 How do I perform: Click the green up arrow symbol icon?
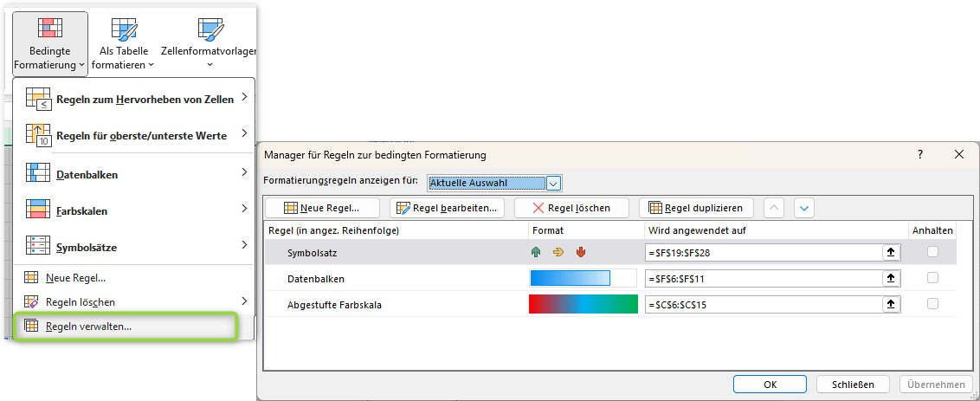click(x=536, y=252)
